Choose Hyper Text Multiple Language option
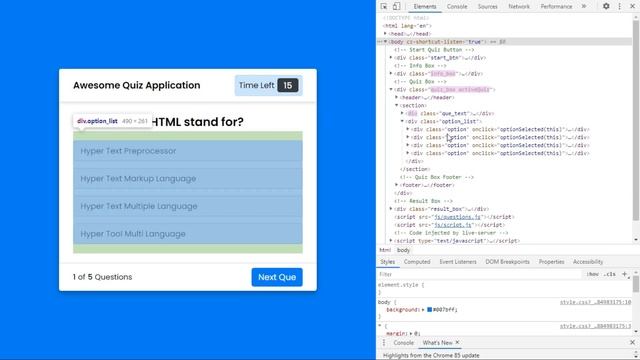The image size is (640, 360). 188,206
